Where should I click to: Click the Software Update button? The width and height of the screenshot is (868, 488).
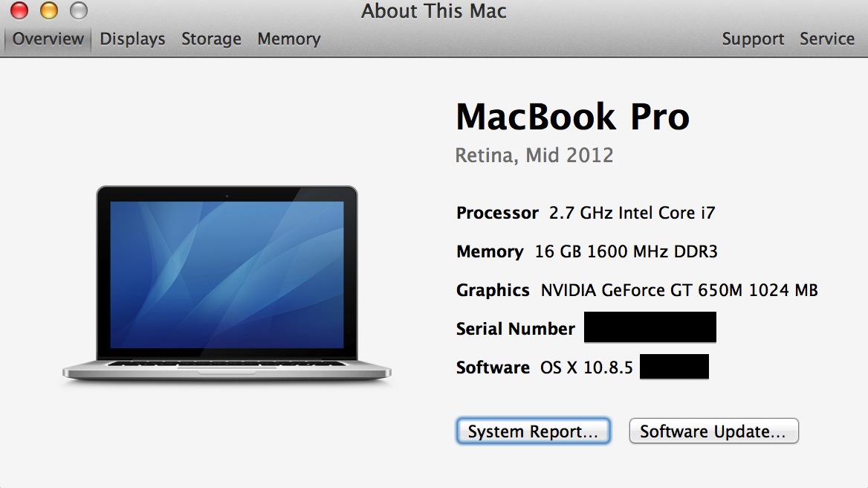(x=713, y=431)
